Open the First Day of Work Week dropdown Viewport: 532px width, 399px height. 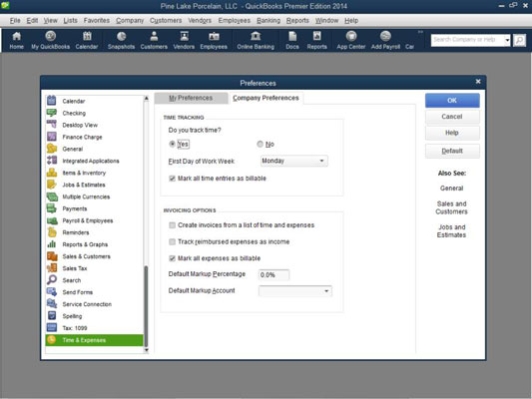click(293, 161)
